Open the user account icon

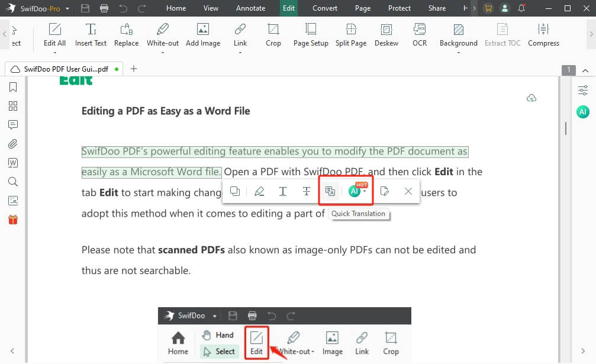click(505, 8)
